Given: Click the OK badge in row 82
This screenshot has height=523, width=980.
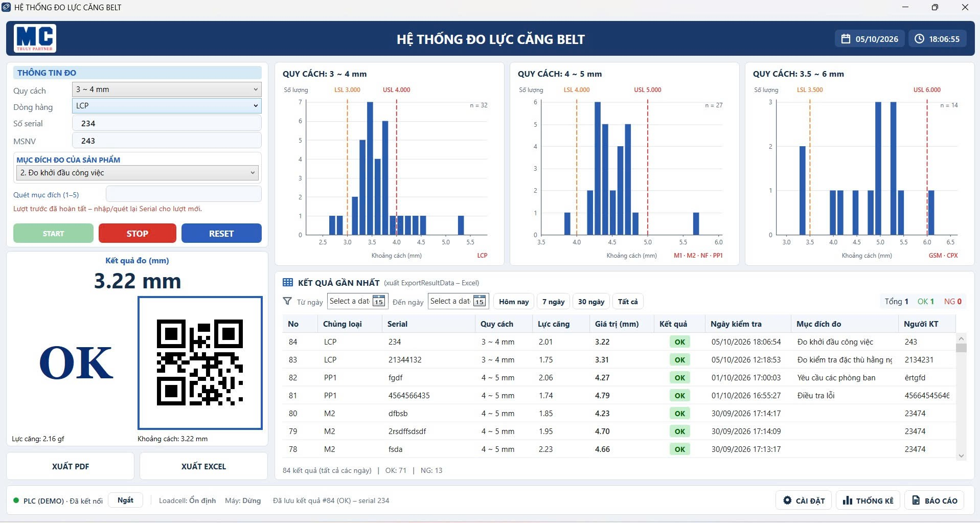Looking at the screenshot, I should click(679, 377).
